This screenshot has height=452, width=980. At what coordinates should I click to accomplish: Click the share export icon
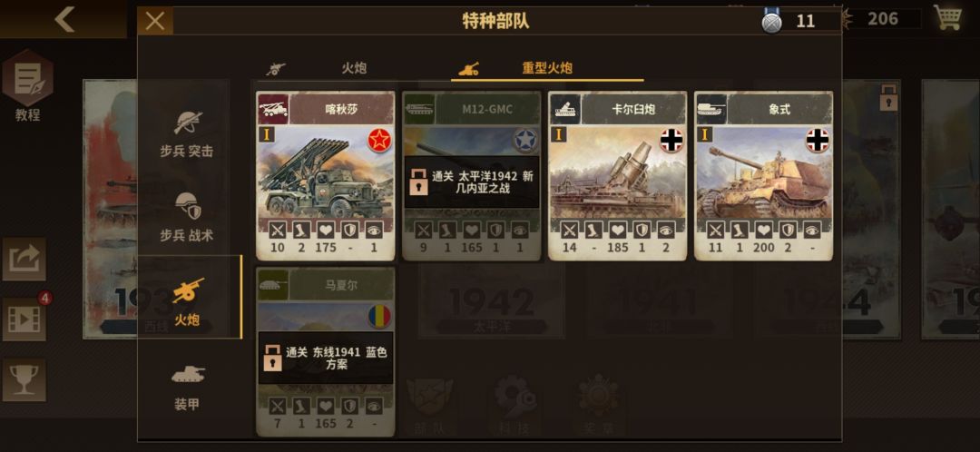24,259
